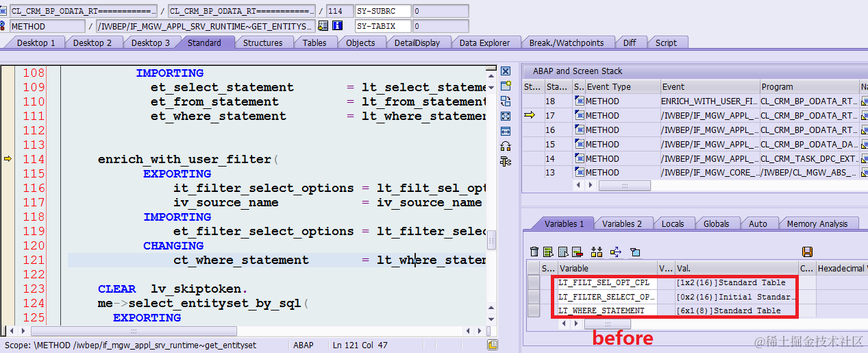The image size is (868, 353).
Task: Click the ABAP stack horizontal scrollbar thumb
Action: pos(624,185)
